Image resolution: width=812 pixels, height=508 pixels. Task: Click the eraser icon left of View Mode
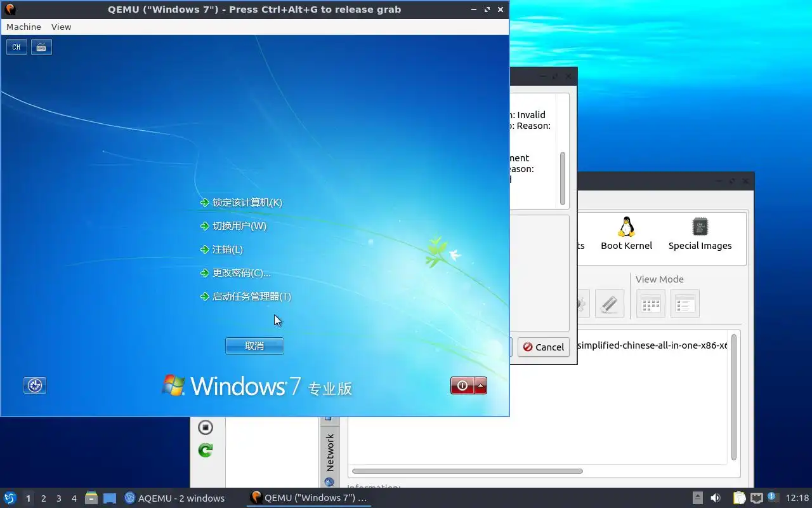[610, 304]
